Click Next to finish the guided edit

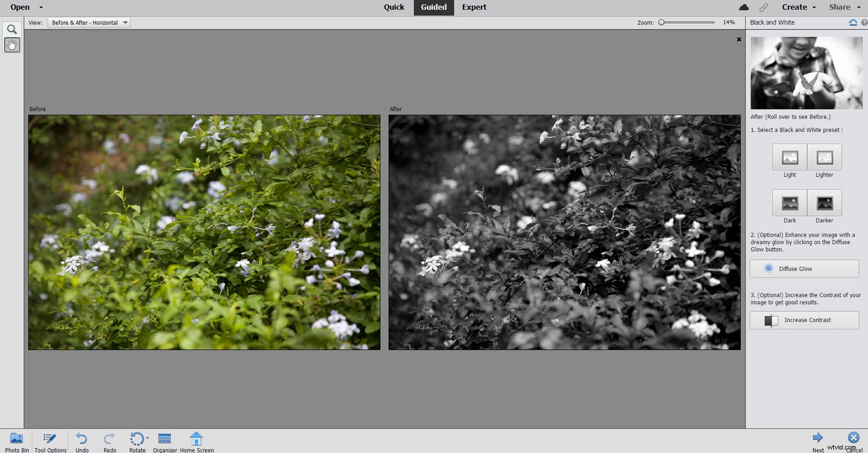click(818, 439)
